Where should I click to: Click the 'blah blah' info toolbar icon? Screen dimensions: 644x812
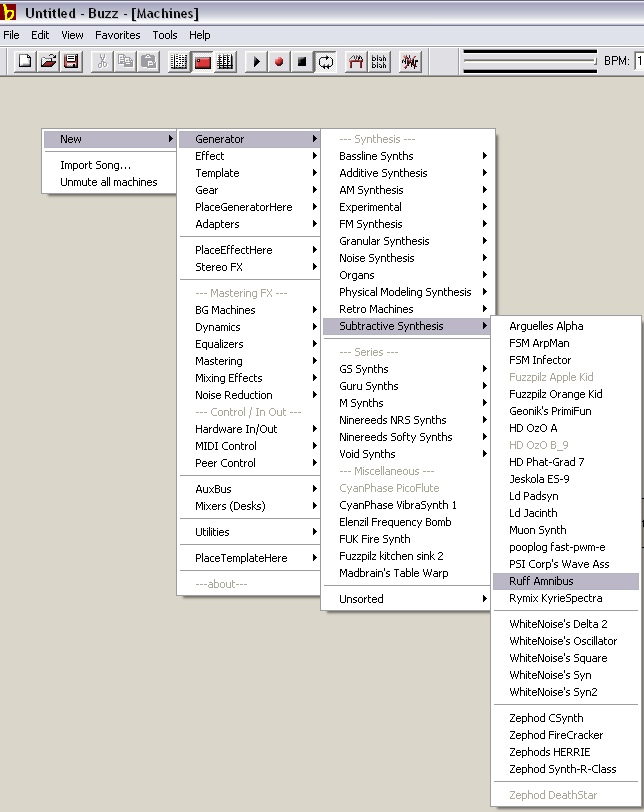coord(379,62)
